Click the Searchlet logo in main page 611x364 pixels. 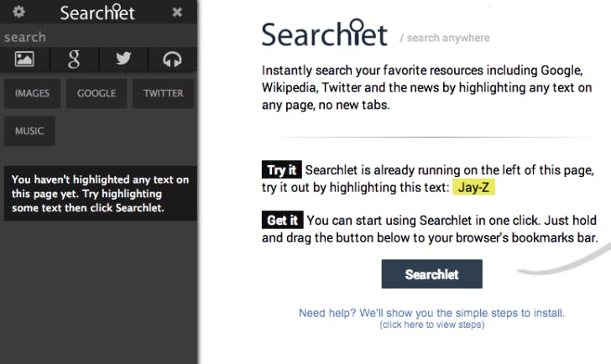[x=325, y=34]
